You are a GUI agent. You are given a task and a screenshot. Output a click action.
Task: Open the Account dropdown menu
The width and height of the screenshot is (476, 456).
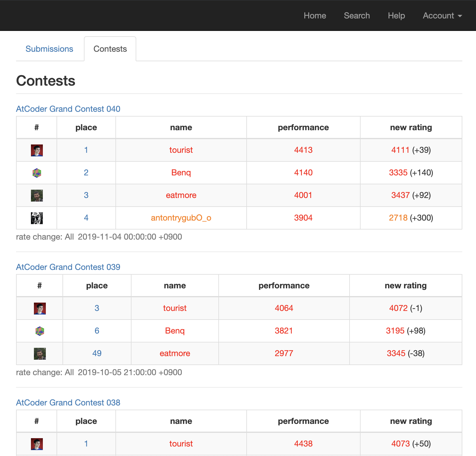(442, 15)
